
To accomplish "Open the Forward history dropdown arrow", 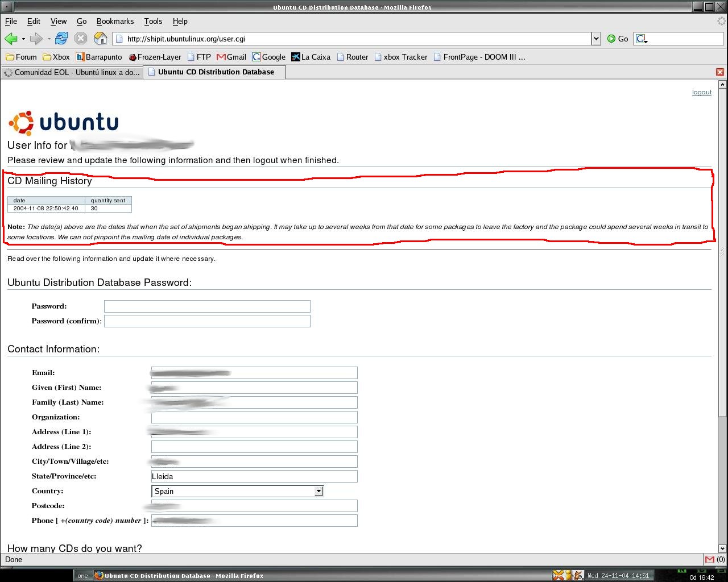I will coord(49,39).
